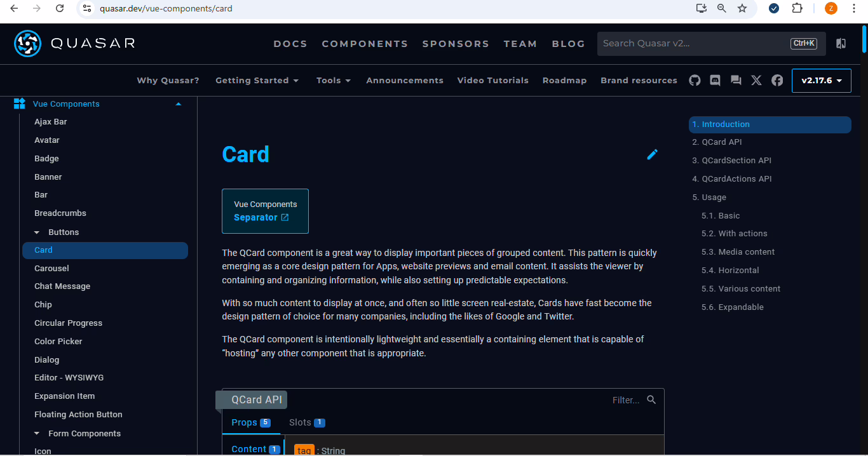
Task: Open the Tools dropdown menu
Action: 334,80
